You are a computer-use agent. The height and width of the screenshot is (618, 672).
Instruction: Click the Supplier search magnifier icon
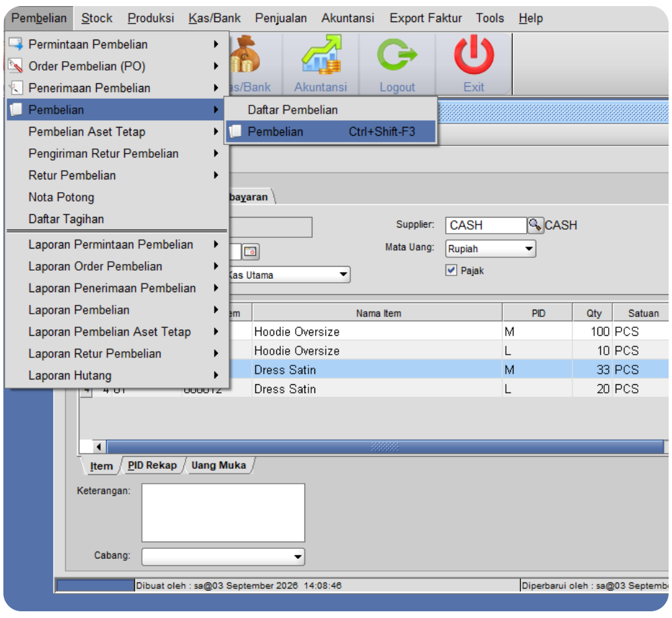[535, 225]
